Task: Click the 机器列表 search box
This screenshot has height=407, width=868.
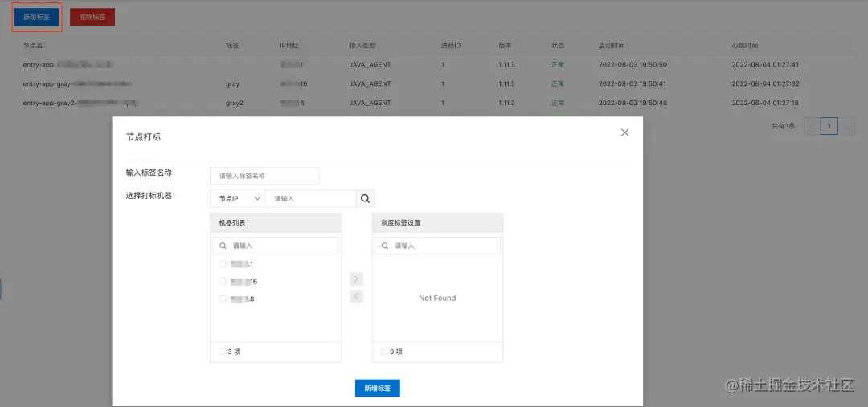Action: pyautogui.click(x=276, y=246)
